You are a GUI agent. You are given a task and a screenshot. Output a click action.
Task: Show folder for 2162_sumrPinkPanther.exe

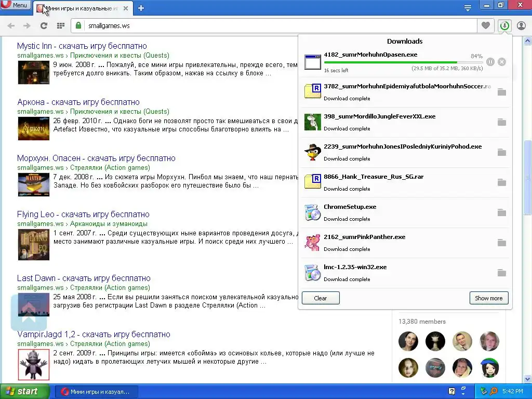(x=501, y=243)
